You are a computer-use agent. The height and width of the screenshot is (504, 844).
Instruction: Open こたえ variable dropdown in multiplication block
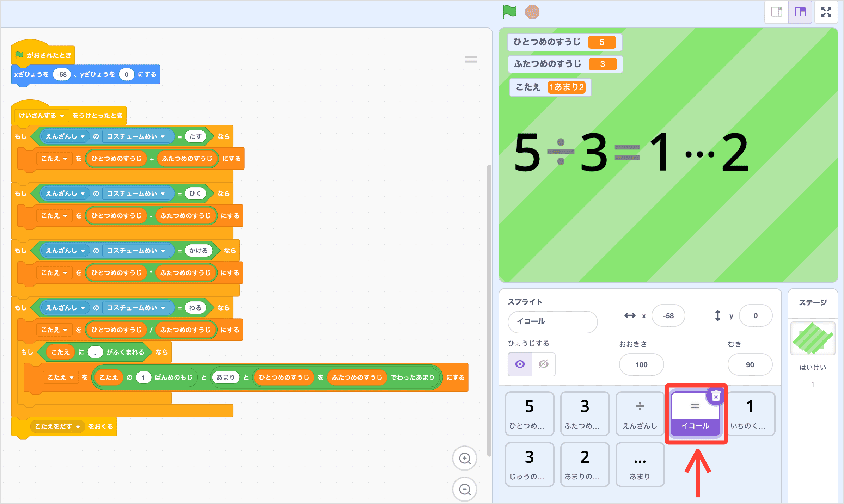[54, 273]
